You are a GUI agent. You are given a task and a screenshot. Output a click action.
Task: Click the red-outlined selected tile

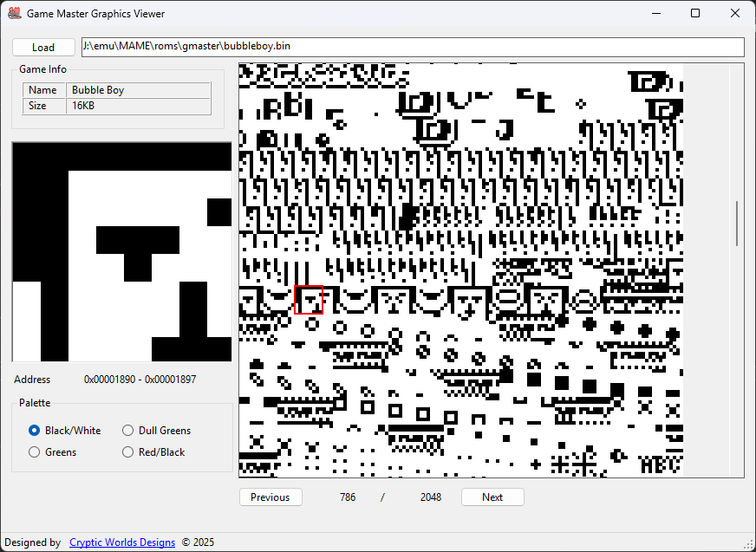[310, 300]
